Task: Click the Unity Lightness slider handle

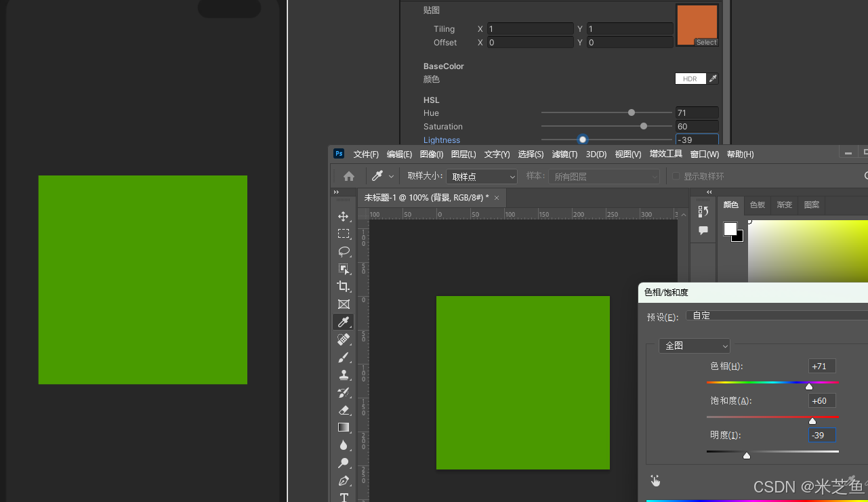Action: click(x=583, y=140)
